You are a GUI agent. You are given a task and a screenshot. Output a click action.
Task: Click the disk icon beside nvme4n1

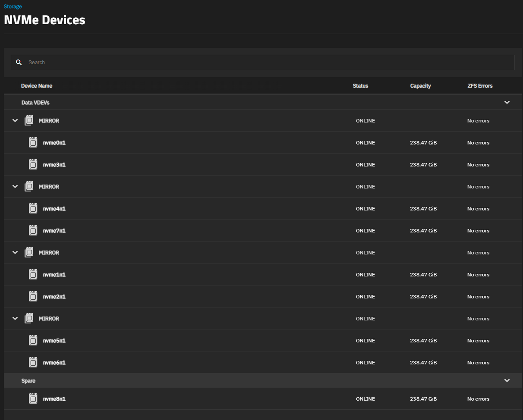click(x=33, y=208)
